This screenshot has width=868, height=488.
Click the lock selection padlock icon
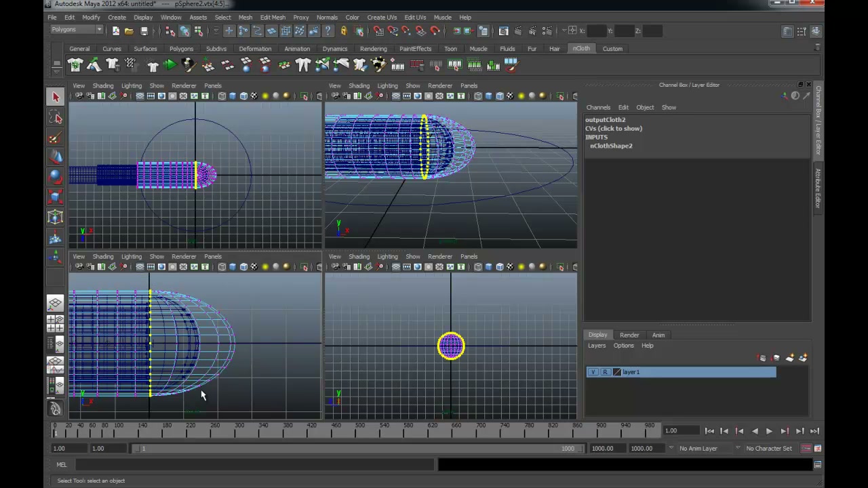click(x=344, y=30)
